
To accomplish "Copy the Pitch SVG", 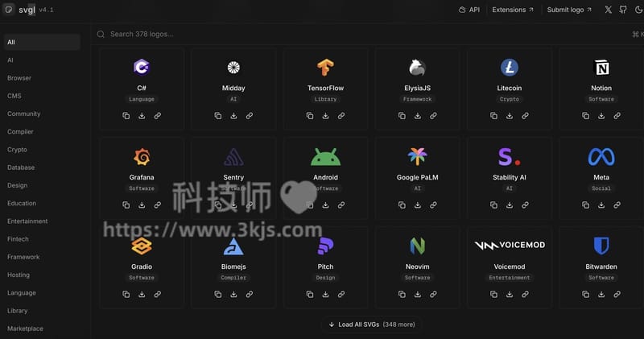I will (310, 294).
